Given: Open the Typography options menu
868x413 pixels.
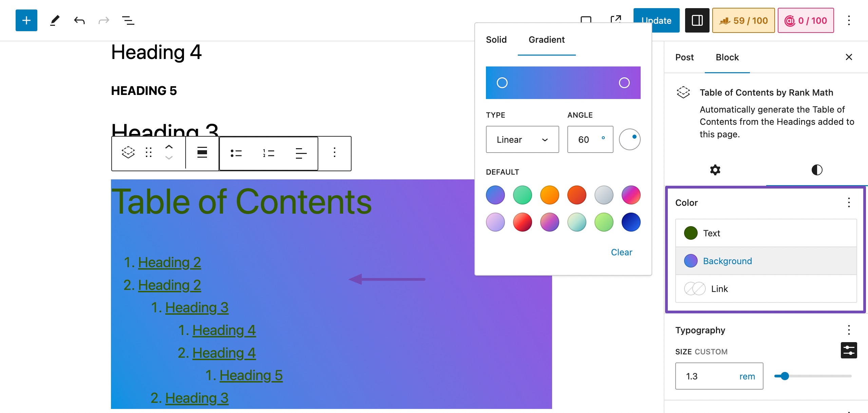Looking at the screenshot, I should [849, 329].
